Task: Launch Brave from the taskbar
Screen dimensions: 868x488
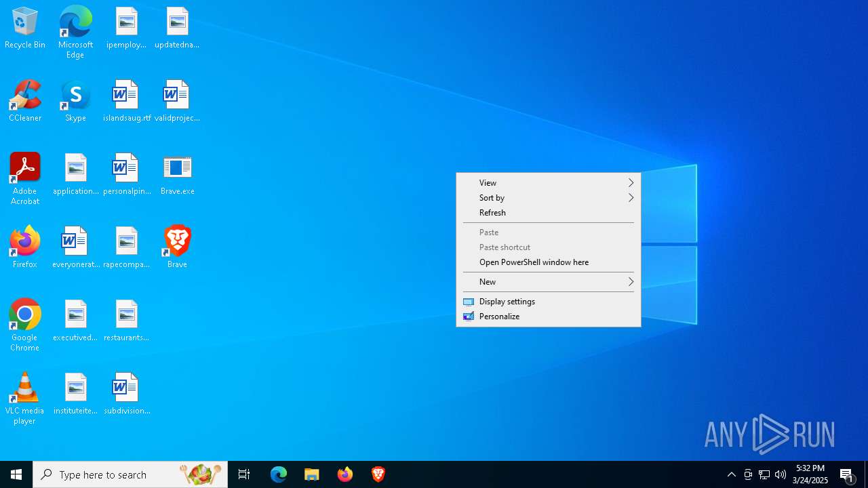Action: (x=378, y=474)
